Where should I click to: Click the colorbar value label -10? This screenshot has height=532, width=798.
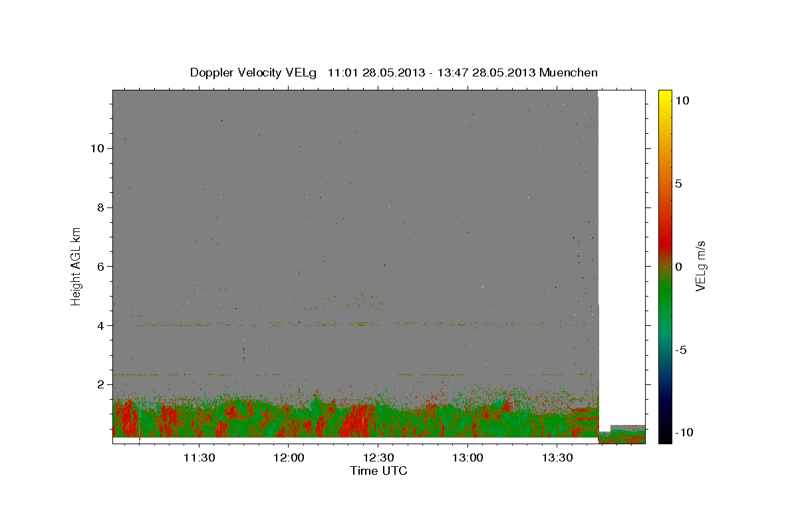[x=684, y=433]
